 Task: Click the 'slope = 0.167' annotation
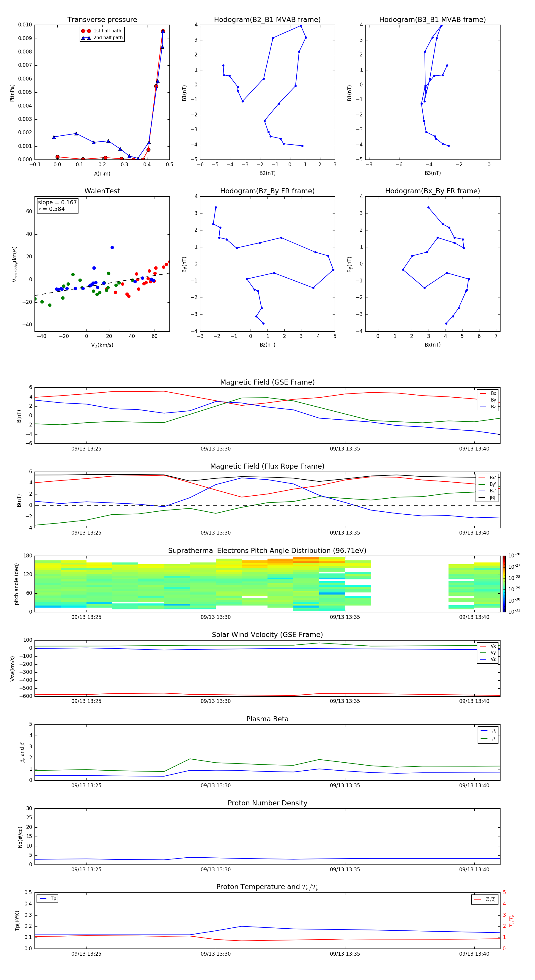pos(57,203)
